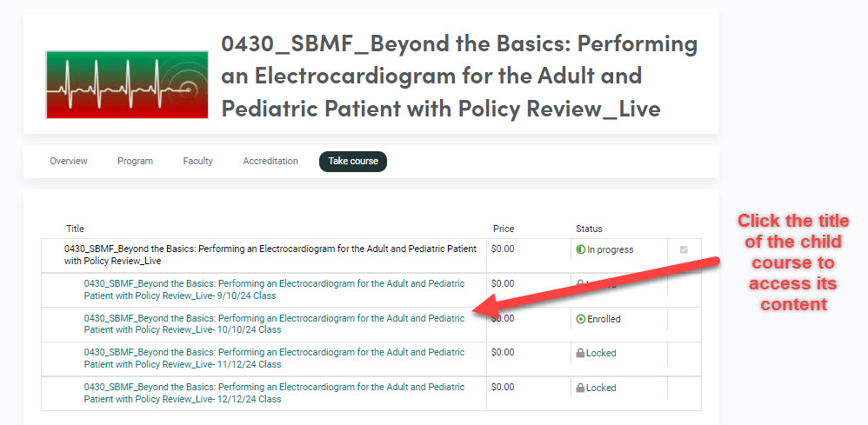The image size is (868, 425).
Task: Click the ECG heartbeat course image
Action: coord(127,84)
